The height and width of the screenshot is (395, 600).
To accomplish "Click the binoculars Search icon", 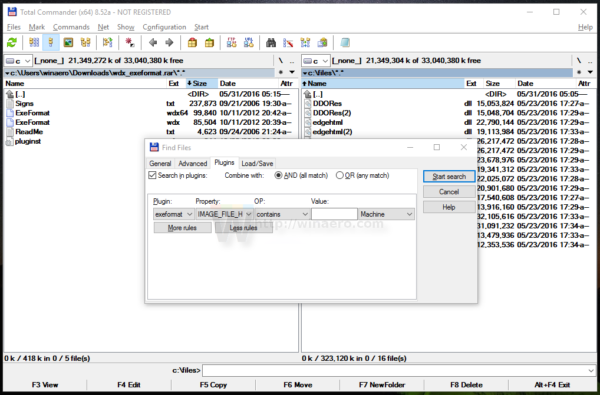I will pos(271,42).
